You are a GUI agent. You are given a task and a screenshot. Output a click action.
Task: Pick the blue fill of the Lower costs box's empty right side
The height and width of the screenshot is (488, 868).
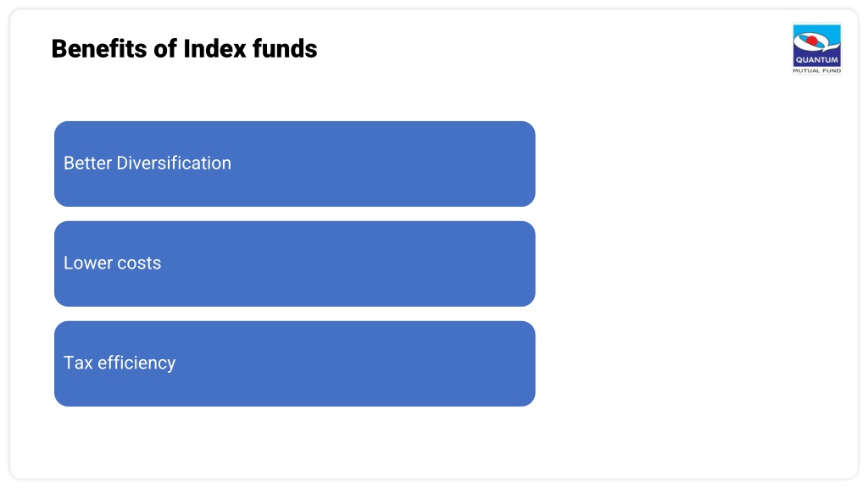387,264
